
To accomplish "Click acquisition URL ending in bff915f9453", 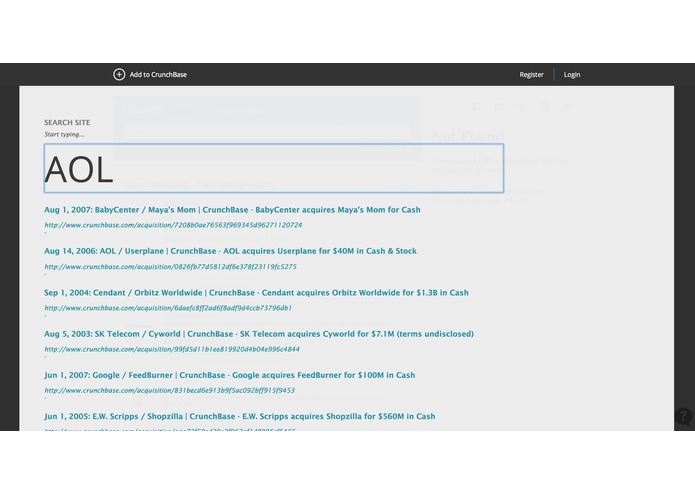I will 169,390.
